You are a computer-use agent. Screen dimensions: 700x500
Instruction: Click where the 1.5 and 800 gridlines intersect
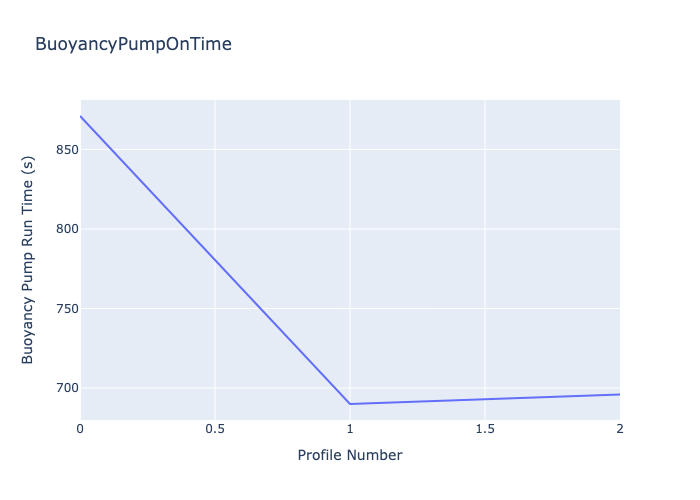click(485, 229)
